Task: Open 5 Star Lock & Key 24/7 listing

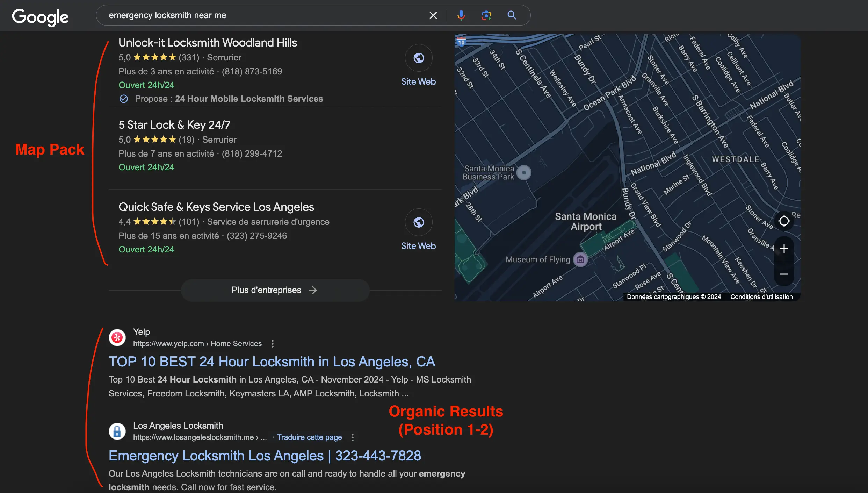Action: (174, 125)
